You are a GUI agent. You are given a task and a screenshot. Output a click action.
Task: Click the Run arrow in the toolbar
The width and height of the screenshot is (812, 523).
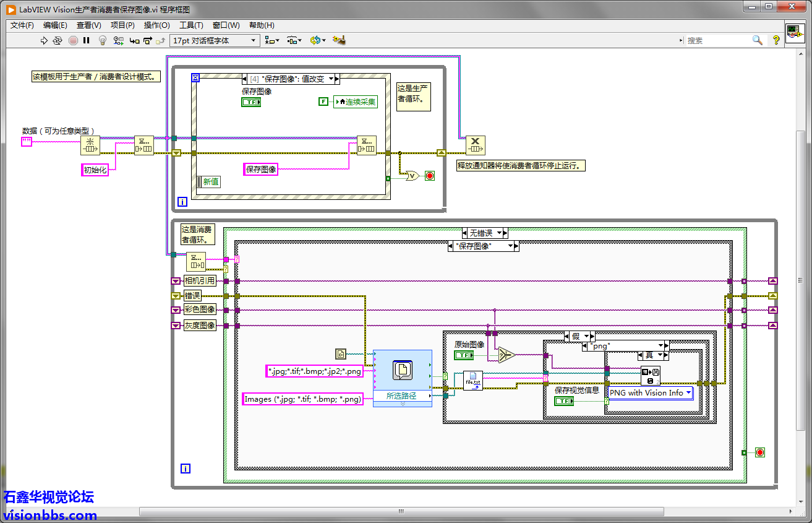[44, 40]
